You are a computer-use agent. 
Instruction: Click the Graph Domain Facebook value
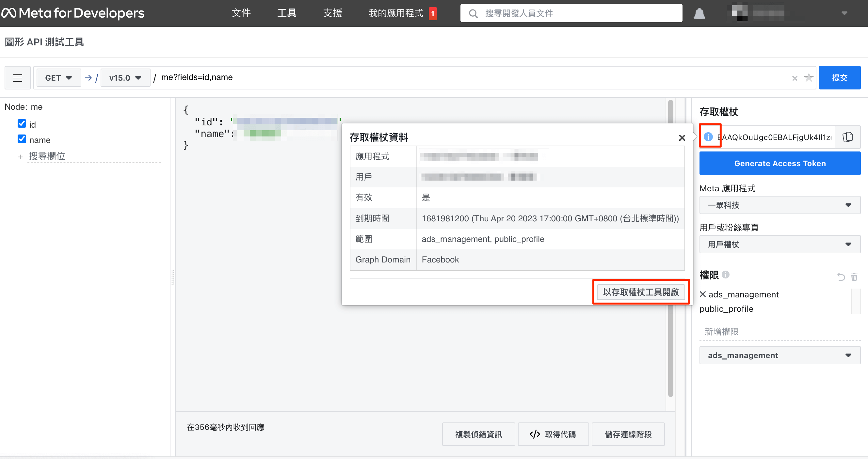(x=440, y=260)
